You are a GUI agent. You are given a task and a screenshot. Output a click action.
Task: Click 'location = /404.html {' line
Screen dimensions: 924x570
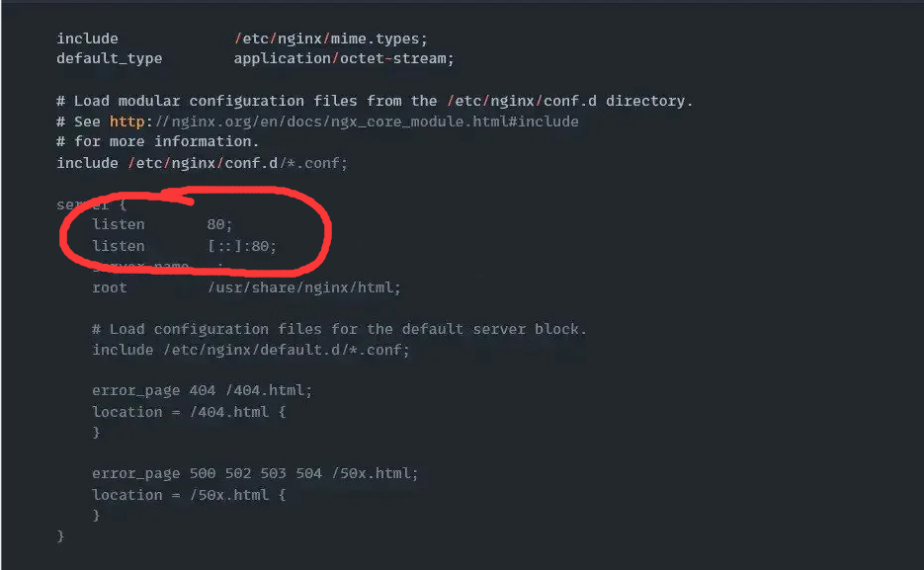click(189, 412)
